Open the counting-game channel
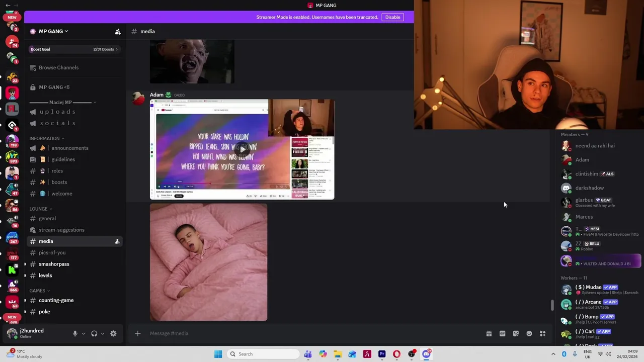Image resolution: width=644 pixels, height=362 pixels. [x=74, y=300]
